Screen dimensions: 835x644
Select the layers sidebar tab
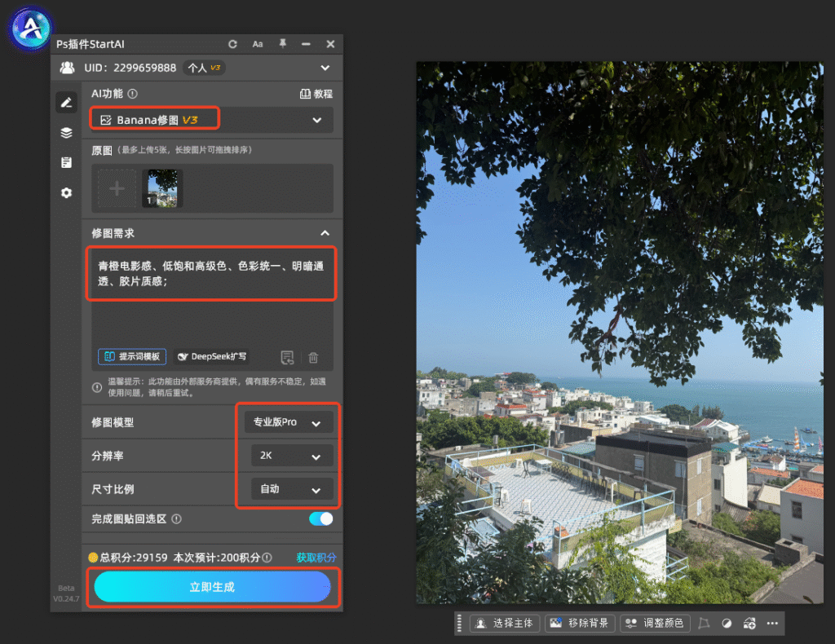click(x=67, y=133)
